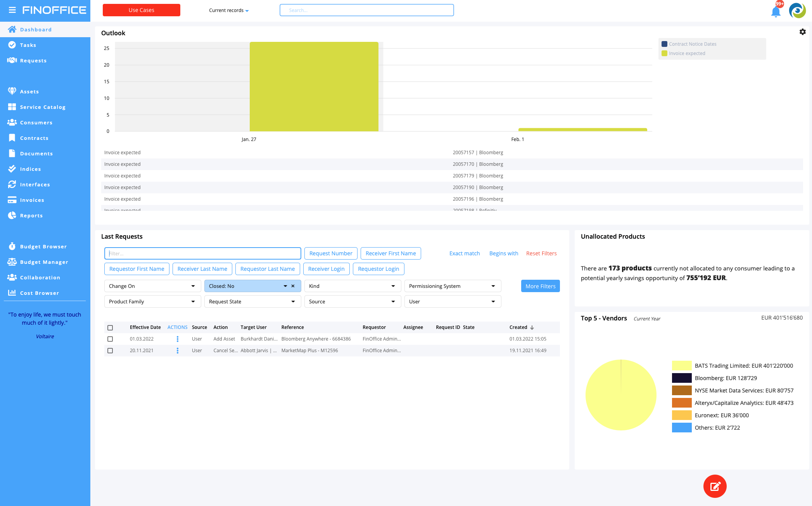The image size is (812, 506).
Task: Click Others blue legend swatch
Action: coord(682,428)
